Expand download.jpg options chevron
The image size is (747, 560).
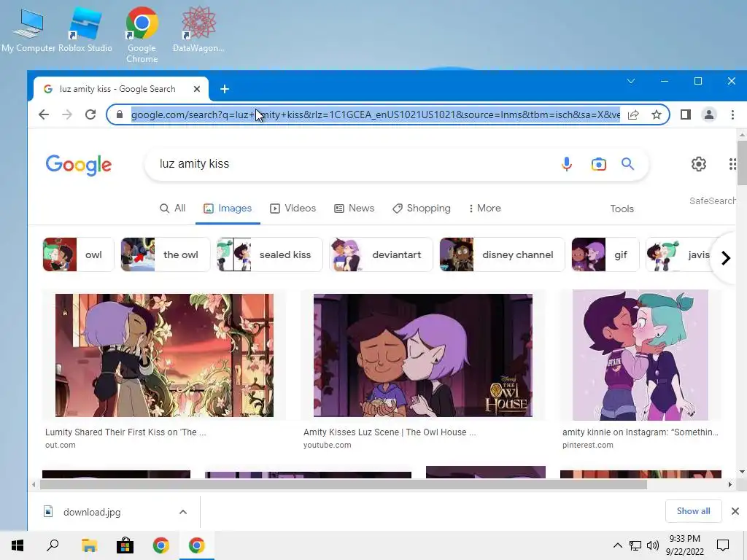coord(183,513)
